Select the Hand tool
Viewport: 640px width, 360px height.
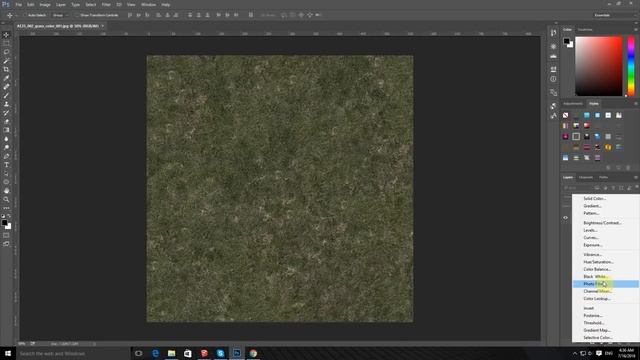(6, 191)
